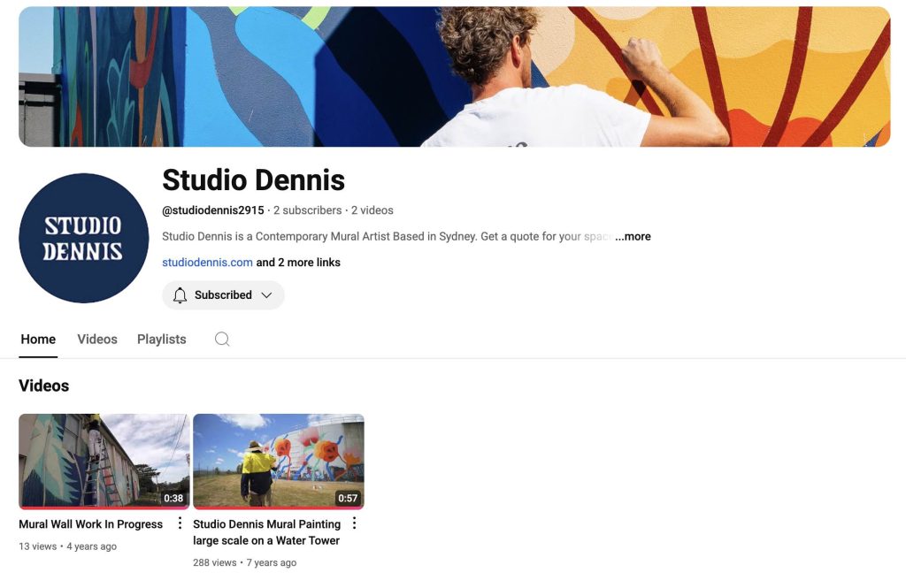906x588 pixels.
Task: Click the notification bell on Subscribed button
Action: click(x=180, y=294)
